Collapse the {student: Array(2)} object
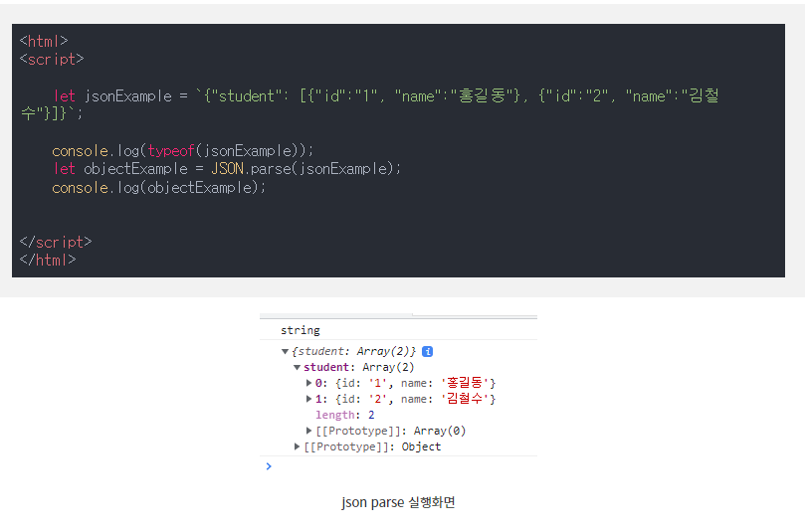 pyautogui.click(x=285, y=351)
